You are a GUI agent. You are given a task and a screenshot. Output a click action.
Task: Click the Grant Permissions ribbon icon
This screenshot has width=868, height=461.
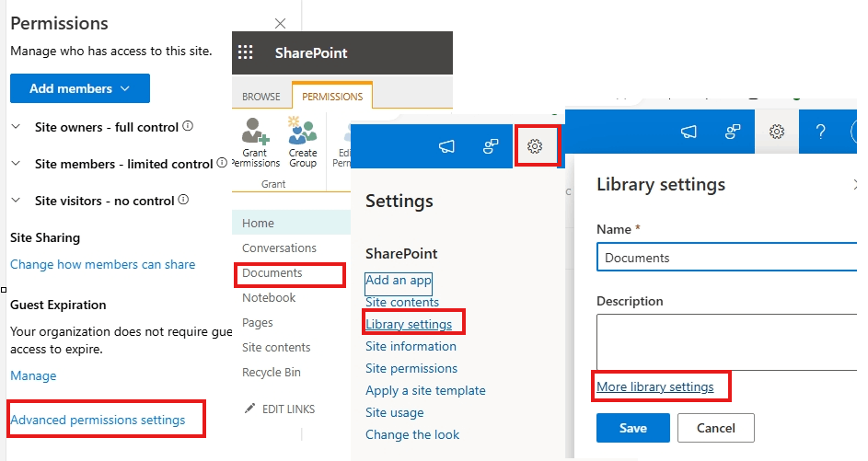click(255, 132)
